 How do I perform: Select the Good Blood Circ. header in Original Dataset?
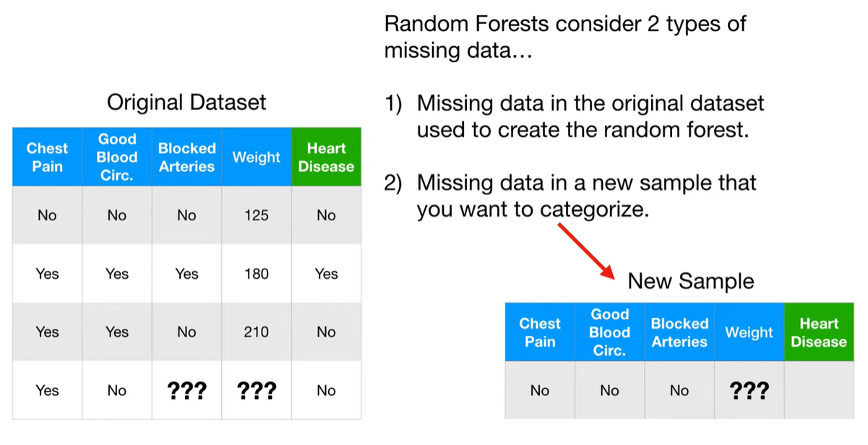(x=117, y=157)
